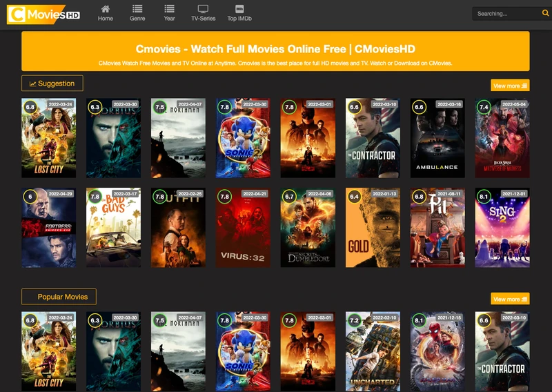This screenshot has width=552, height=392.
Task: Open the Year list icon
Action: click(169, 9)
